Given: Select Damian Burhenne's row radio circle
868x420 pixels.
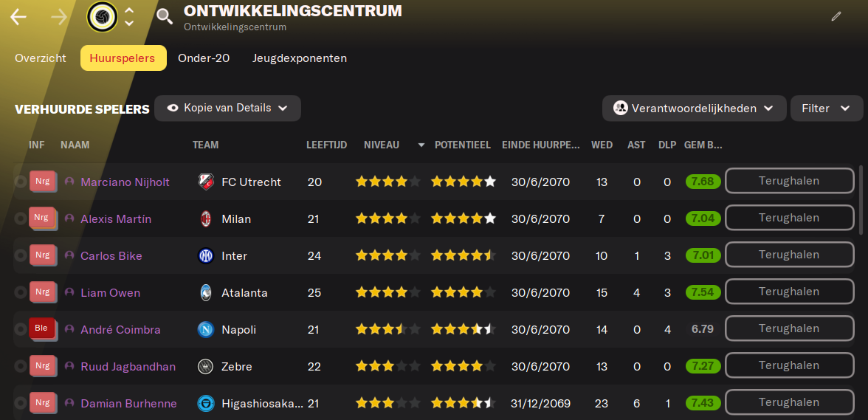Looking at the screenshot, I should (x=21, y=403).
